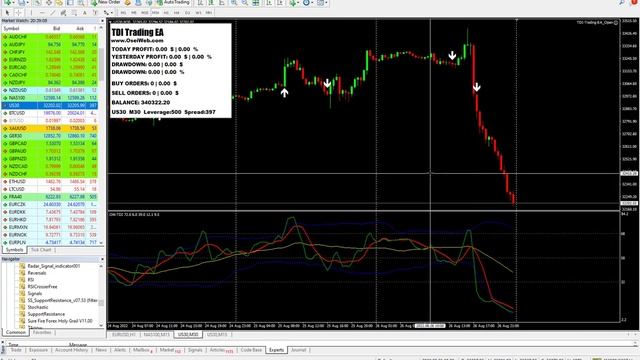Switch to Market Watch Symbols tab
This screenshot has height=360, width=640.
pyautogui.click(x=14, y=250)
